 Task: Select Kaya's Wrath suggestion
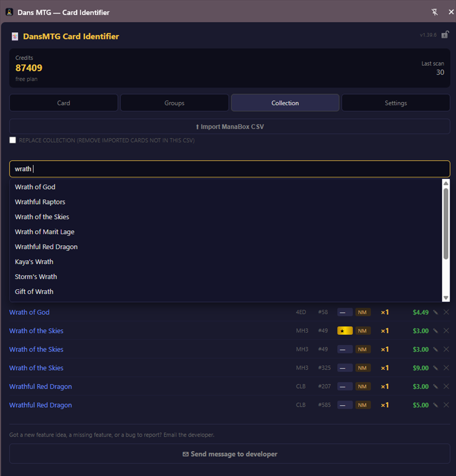[x=226, y=262]
